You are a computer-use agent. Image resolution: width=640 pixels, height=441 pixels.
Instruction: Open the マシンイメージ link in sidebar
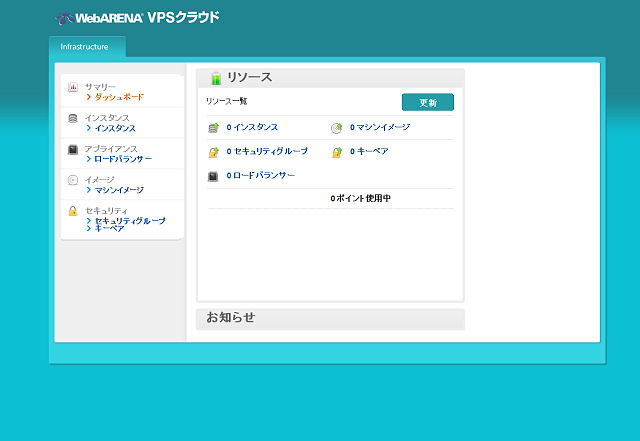[119, 190]
